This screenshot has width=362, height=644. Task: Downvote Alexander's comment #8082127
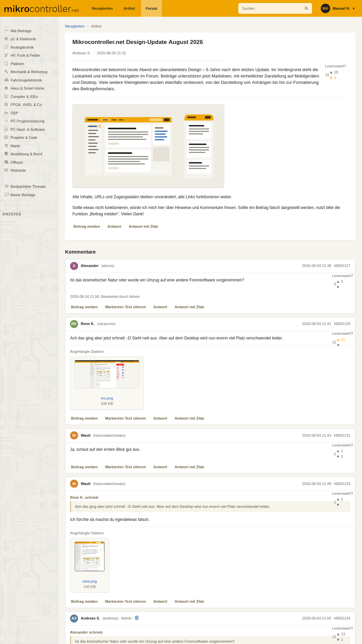pyautogui.click(x=338, y=287)
